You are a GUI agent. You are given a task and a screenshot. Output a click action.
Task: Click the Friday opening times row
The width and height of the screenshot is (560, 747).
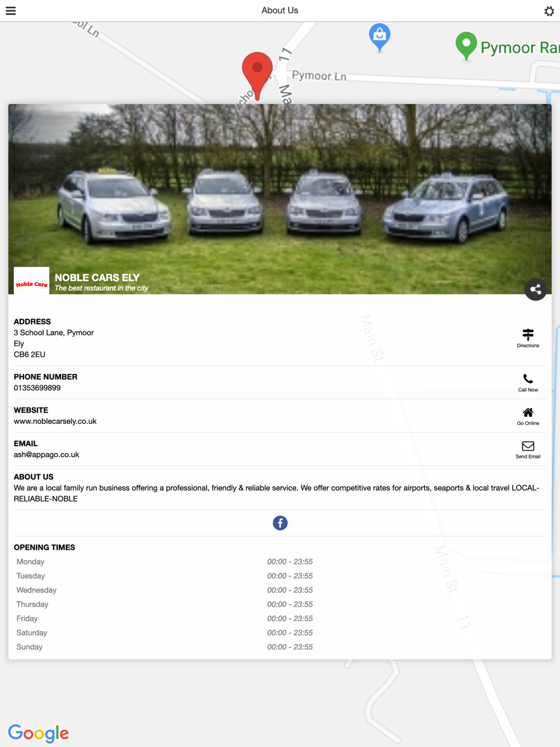pyautogui.click(x=280, y=619)
